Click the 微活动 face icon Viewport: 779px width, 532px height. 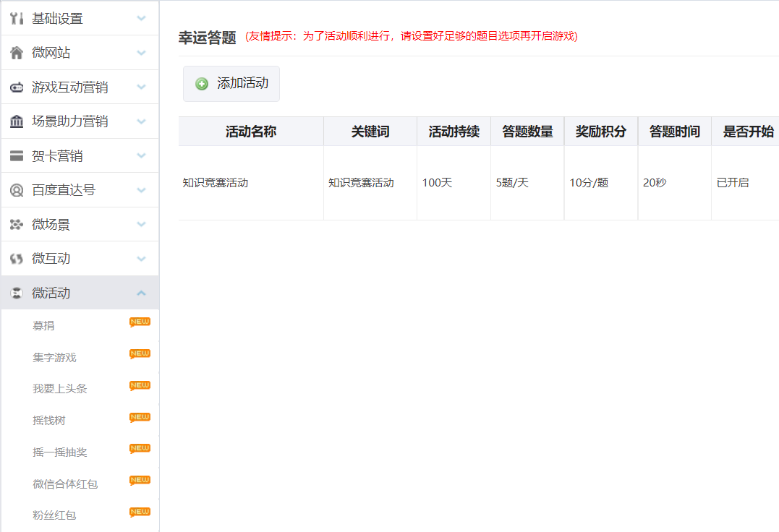(17, 293)
